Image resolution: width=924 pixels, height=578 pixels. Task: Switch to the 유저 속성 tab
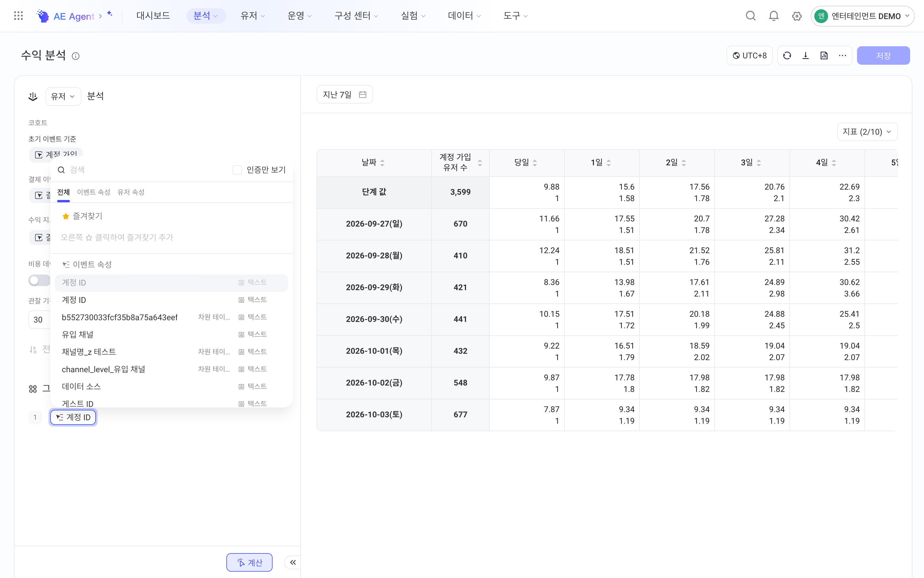131,192
